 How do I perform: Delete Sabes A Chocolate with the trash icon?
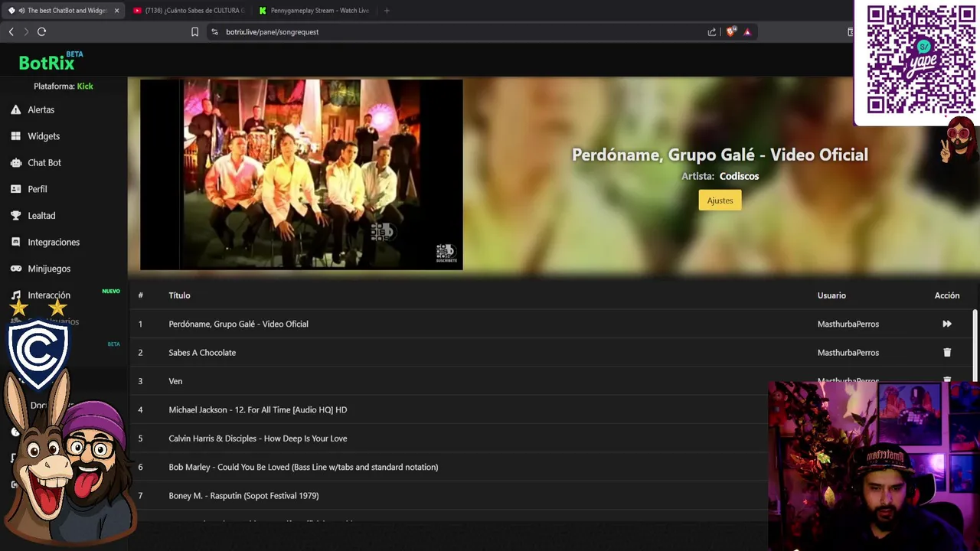[x=947, y=353]
